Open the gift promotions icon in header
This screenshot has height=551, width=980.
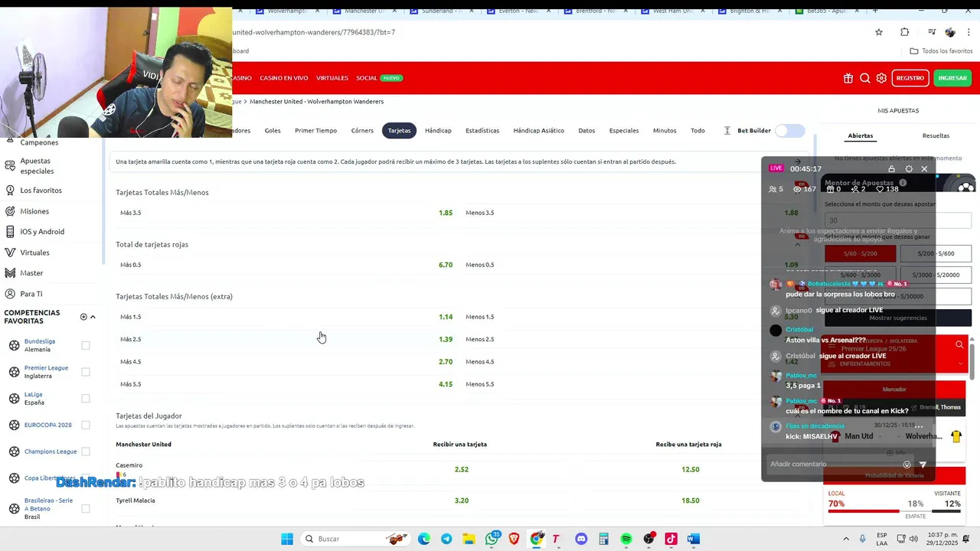[x=848, y=78]
